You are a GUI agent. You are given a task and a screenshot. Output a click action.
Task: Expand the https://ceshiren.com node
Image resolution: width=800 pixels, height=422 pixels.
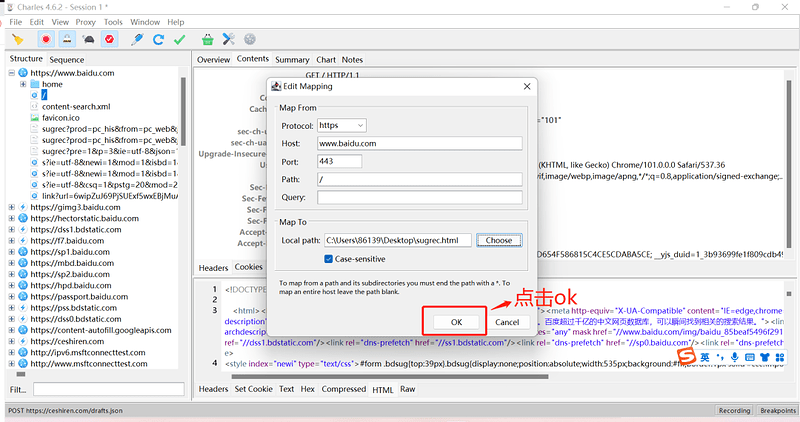tap(11, 341)
